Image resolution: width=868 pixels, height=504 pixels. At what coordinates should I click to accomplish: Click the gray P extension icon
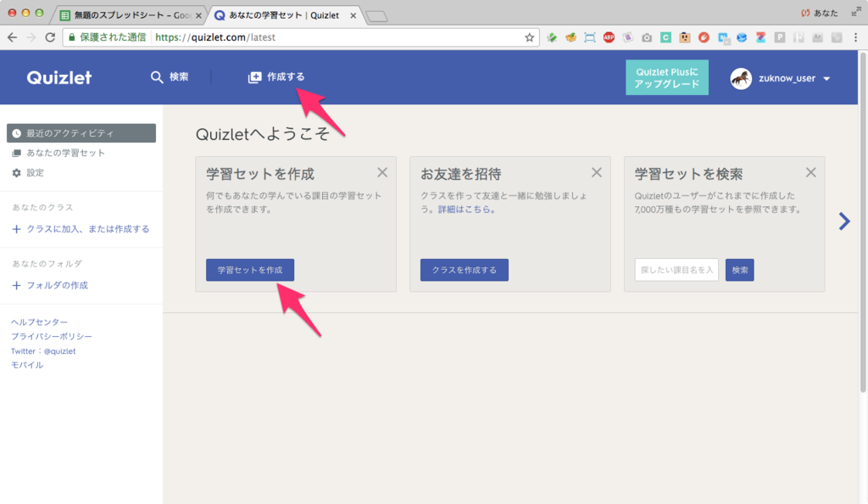pos(780,37)
